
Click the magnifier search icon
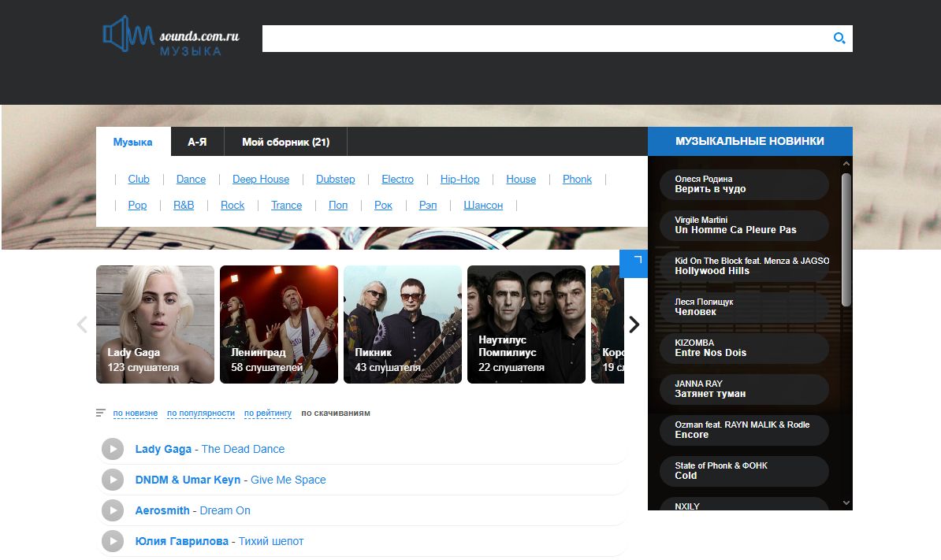click(839, 38)
